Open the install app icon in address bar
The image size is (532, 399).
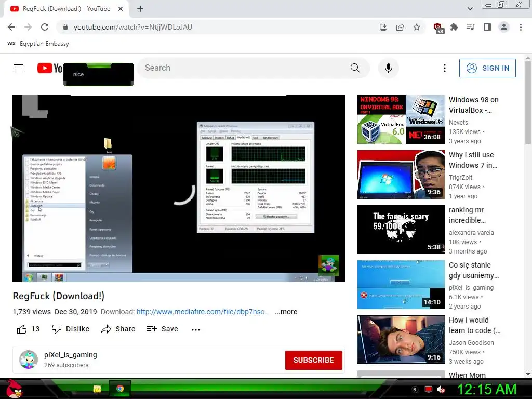click(383, 27)
